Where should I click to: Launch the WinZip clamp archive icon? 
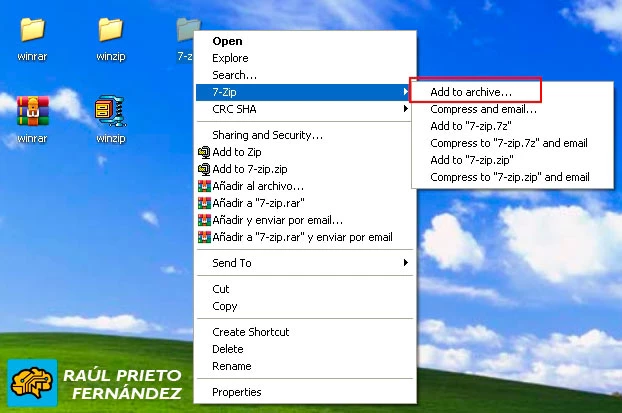[x=110, y=111]
